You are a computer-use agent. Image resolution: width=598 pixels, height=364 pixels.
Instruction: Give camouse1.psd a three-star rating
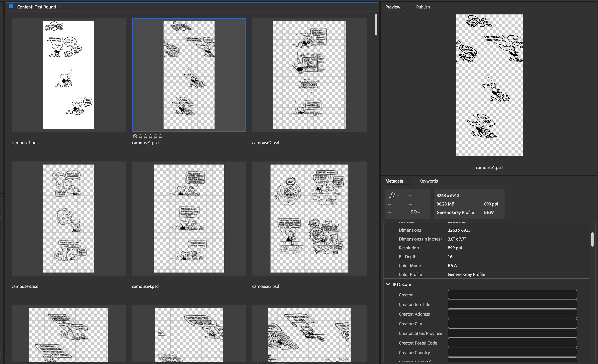click(151, 136)
